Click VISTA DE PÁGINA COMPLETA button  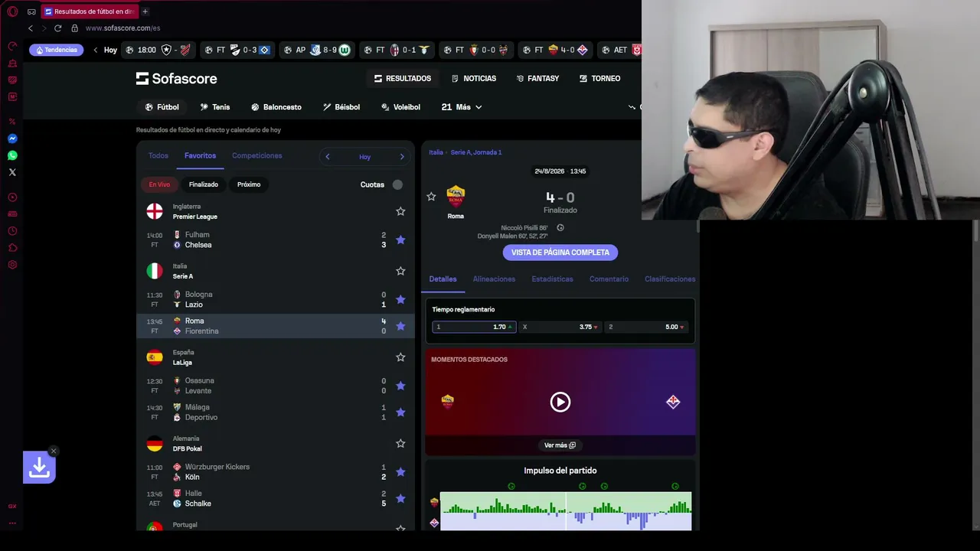tap(560, 253)
